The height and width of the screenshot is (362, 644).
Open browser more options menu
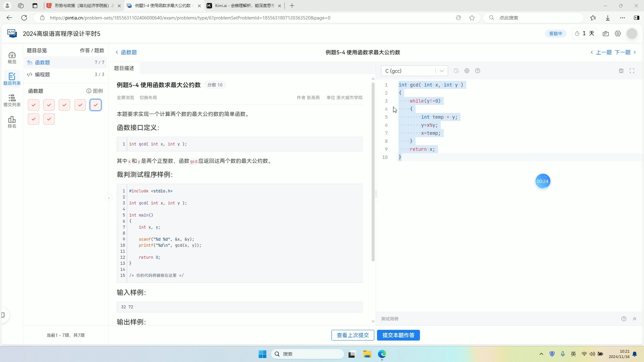pyautogui.click(x=623, y=18)
